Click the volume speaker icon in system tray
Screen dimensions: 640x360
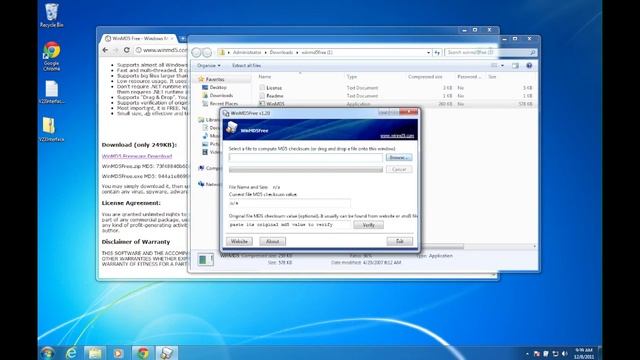(x=565, y=353)
